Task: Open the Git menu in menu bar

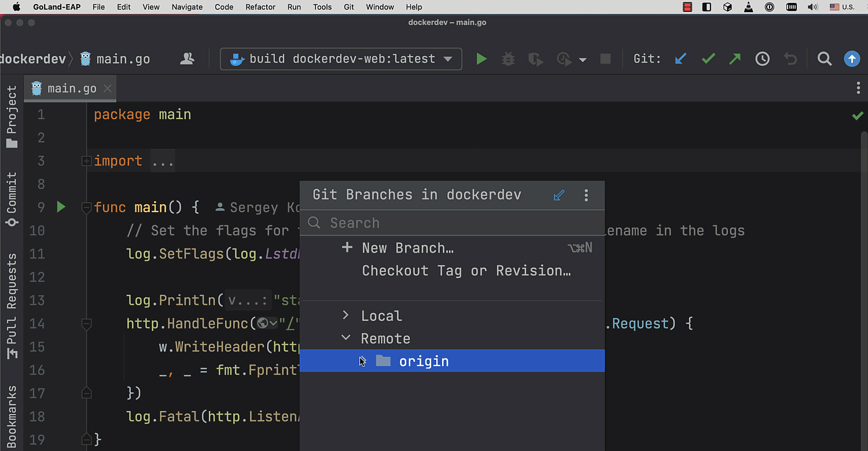Action: point(349,7)
